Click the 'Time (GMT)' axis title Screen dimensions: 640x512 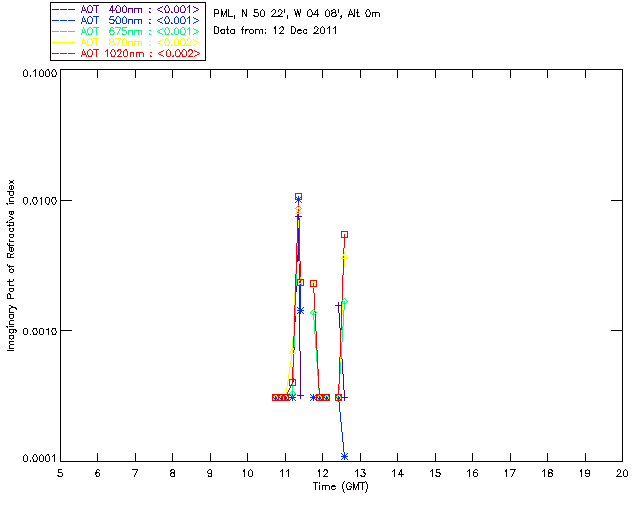tap(340, 487)
